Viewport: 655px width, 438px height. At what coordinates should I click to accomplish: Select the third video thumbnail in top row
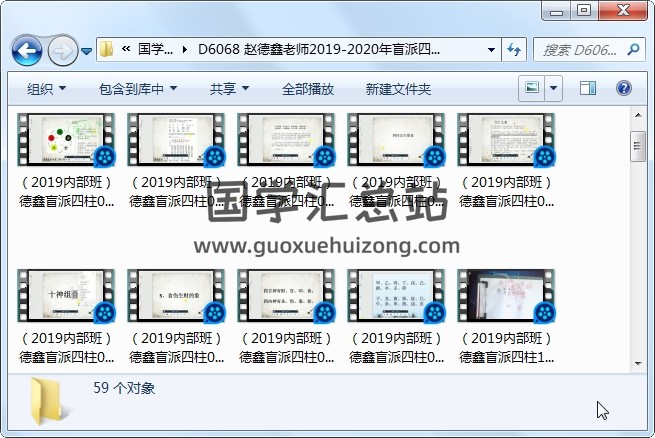click(x=286, y=139)
